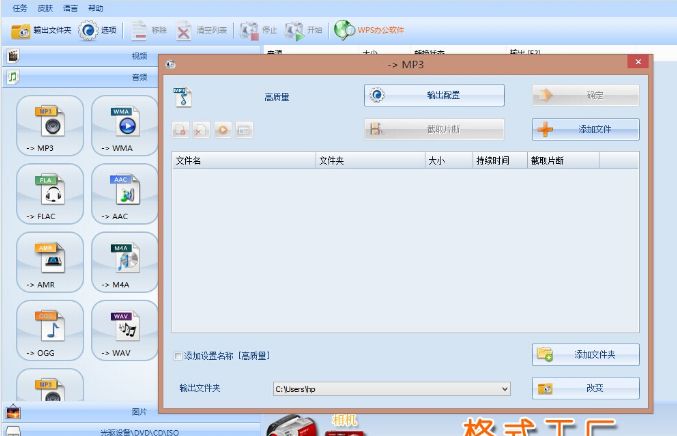Image resolution: width=677 pixels, height=436 pixels.
Task: Click the 停止 stop toolbar icon
Action: [x=249, y=31]
